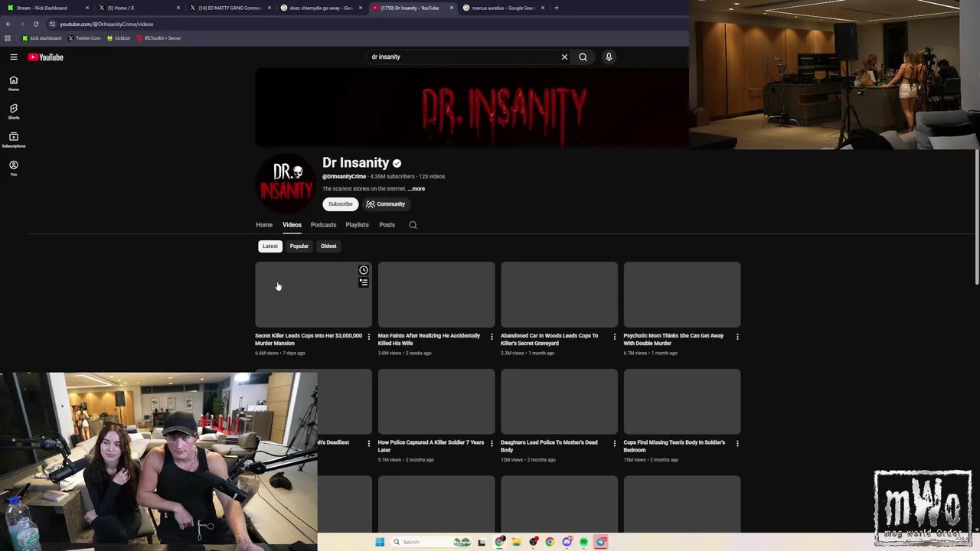Image resolution: width=980 pixels, height=551 pixels.
Task: Click Add to queue icon on first video
Action: coord(364,282)
